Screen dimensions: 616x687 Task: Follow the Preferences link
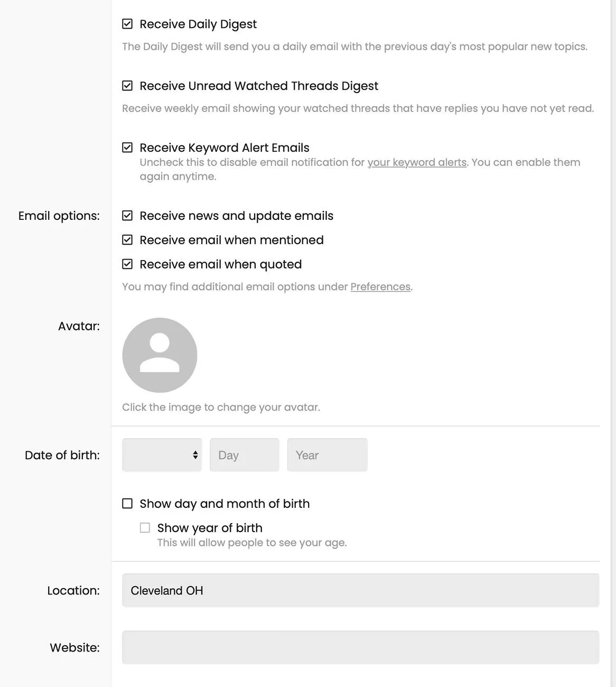(x=380, y=287)
